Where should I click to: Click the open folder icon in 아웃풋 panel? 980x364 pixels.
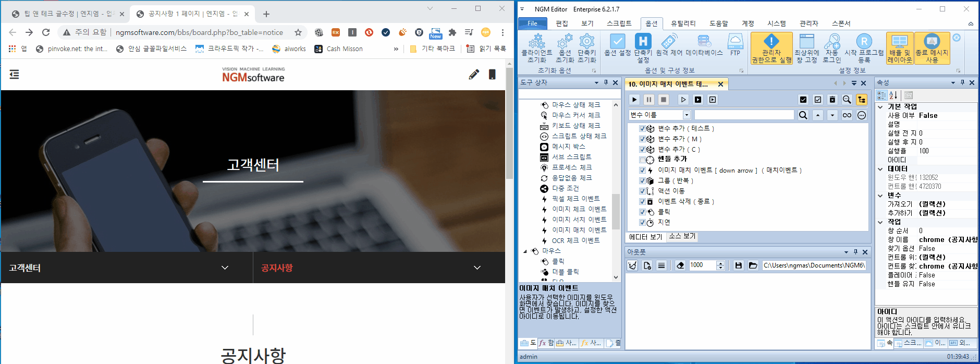(x=753, y=265)
